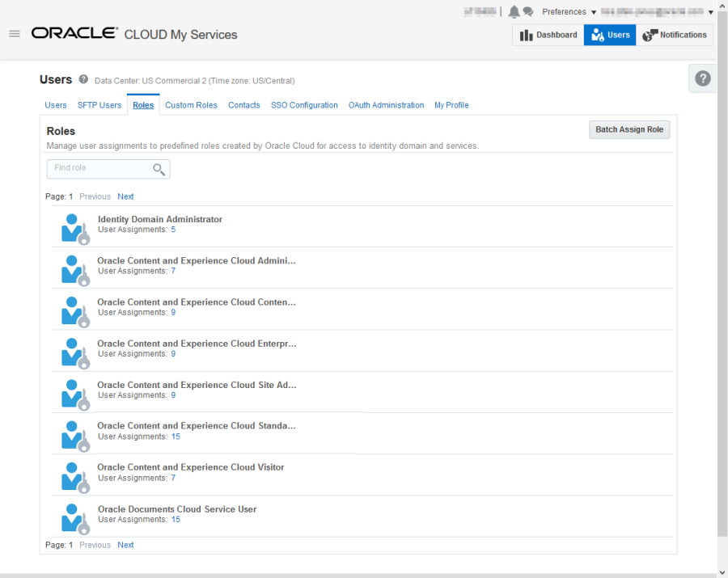Open the Custom Roles tab
Screen dimensions: 728x578
(191, 105)
